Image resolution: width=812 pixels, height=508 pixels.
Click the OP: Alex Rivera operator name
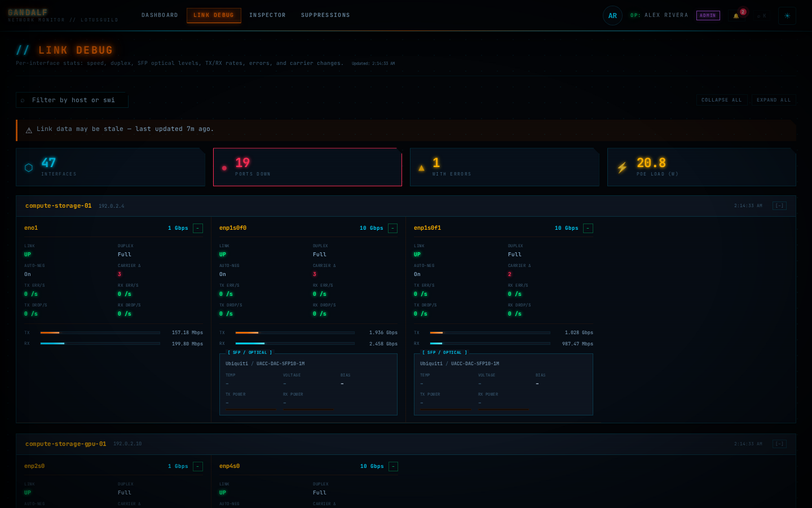point(659,16)
